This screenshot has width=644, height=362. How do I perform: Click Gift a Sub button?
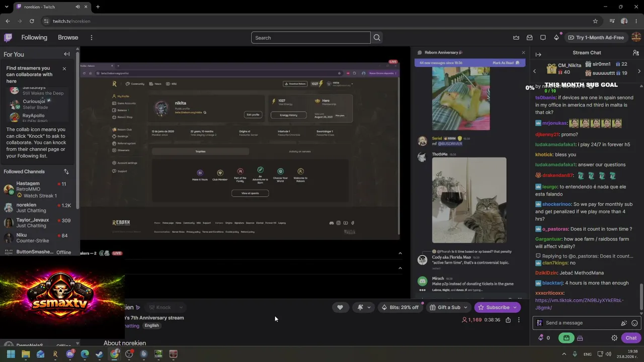click(444, 307)
